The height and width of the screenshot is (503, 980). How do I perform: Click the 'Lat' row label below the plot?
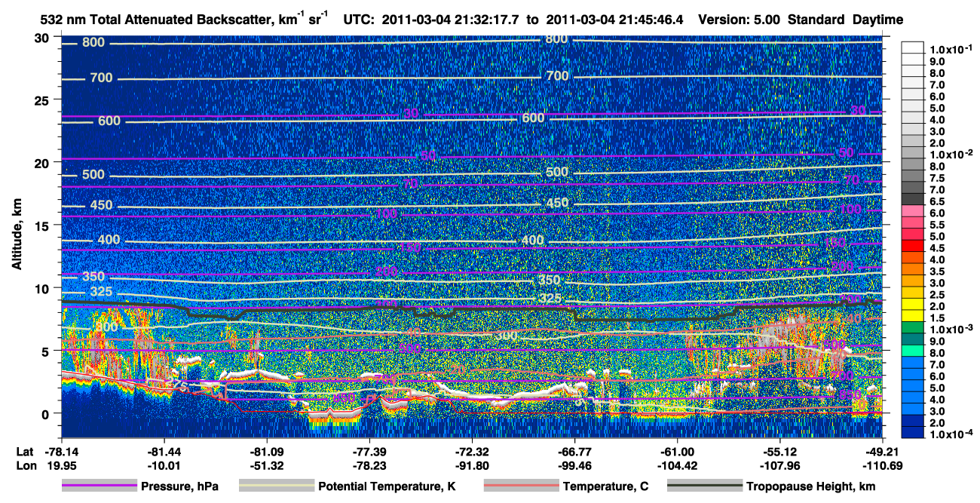(24, 451)
